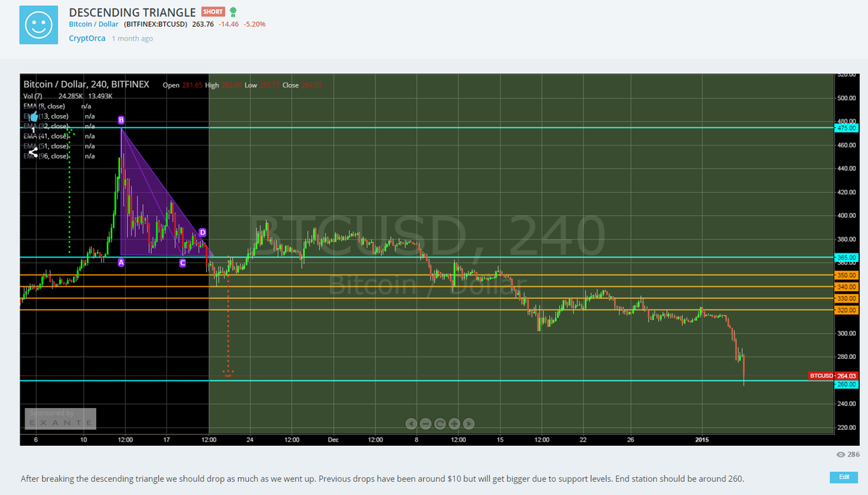Click the 365.00 price level label
The height and width of the screenshot is (495, 868).
tap(846, 257)
